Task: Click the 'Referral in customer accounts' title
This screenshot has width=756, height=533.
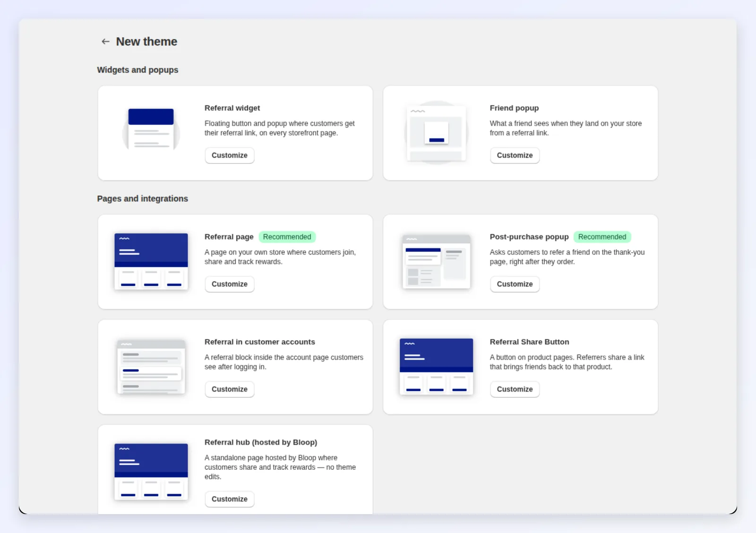Action: [x=260, y=342]
